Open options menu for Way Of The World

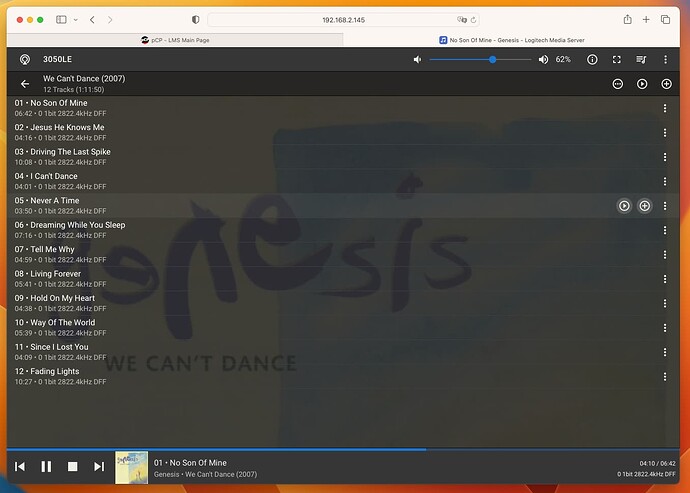665,328
